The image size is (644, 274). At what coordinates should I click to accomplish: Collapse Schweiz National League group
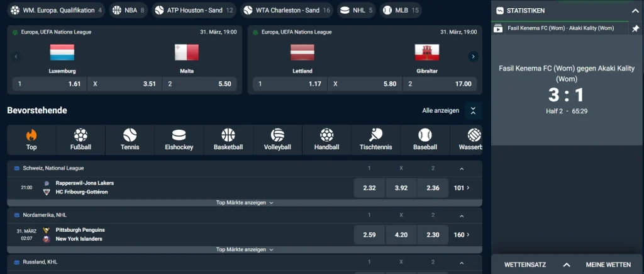pos(461,169)
